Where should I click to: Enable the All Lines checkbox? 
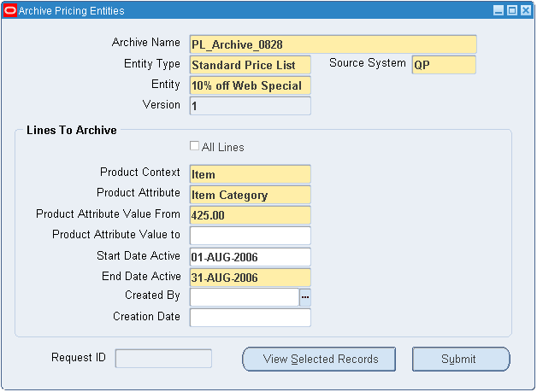[x=195, y=146]
